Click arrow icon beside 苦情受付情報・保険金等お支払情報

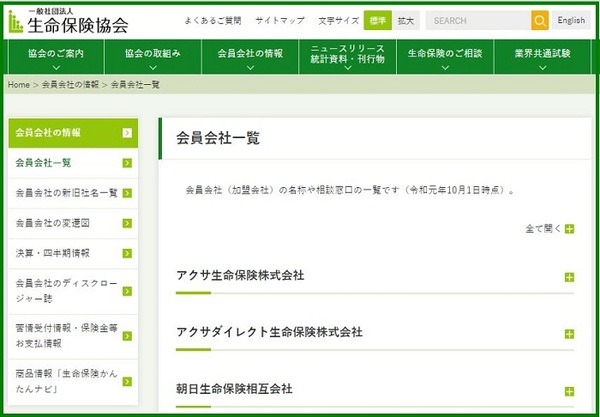pos(127,336)
